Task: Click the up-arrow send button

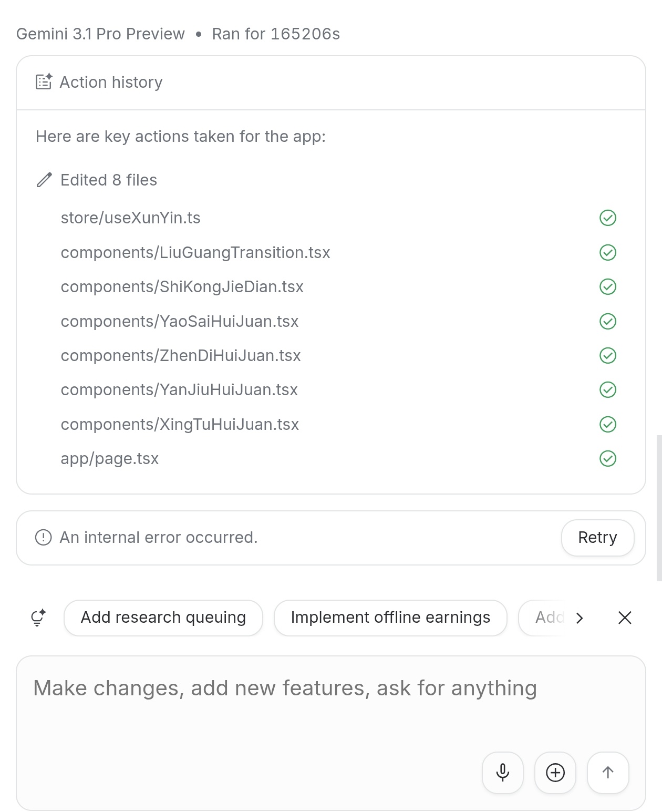Action: tap(608, 773)
